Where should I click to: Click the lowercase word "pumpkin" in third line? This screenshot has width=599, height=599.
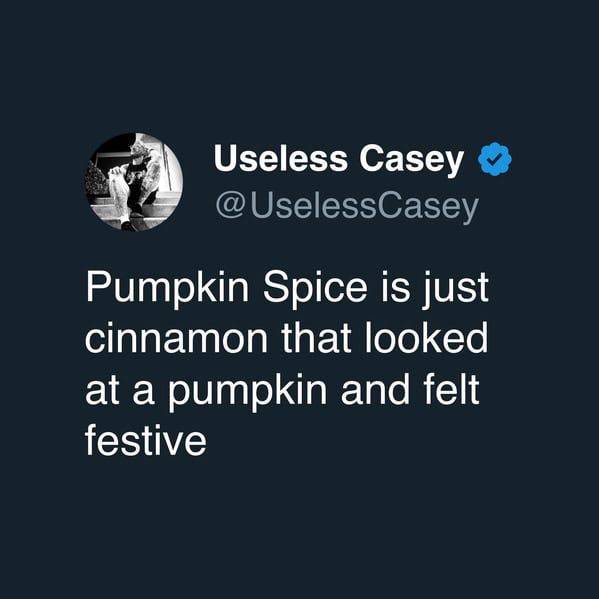pyautogui.click(x=248, y=392)
